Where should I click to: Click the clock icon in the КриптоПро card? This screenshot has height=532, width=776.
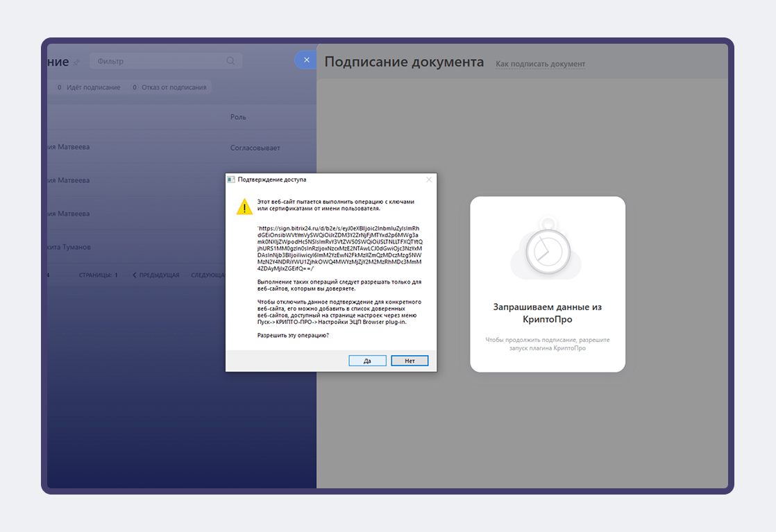(548, 251)
